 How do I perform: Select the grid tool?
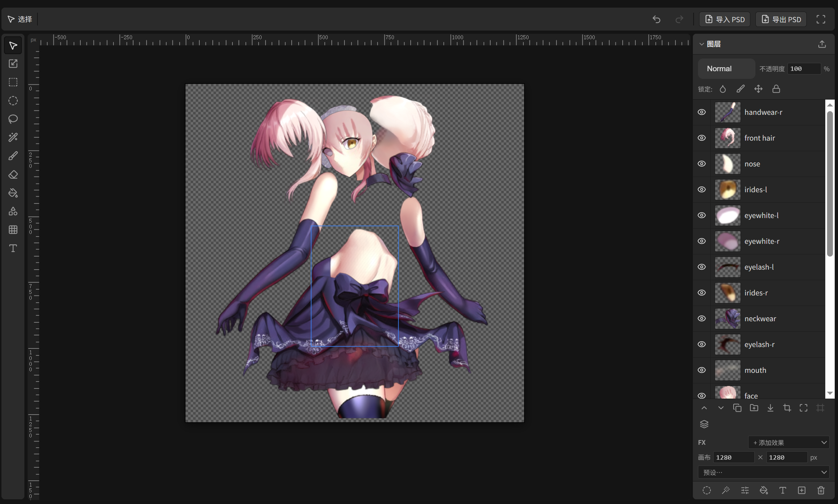(x=13, y=230)
